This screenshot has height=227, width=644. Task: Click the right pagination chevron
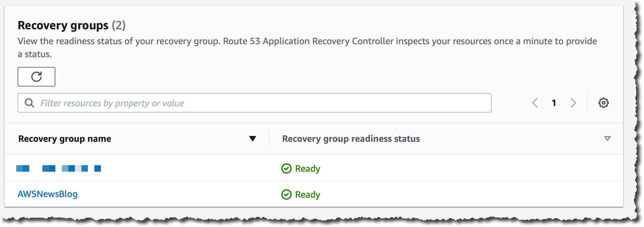tap(573, 103)
